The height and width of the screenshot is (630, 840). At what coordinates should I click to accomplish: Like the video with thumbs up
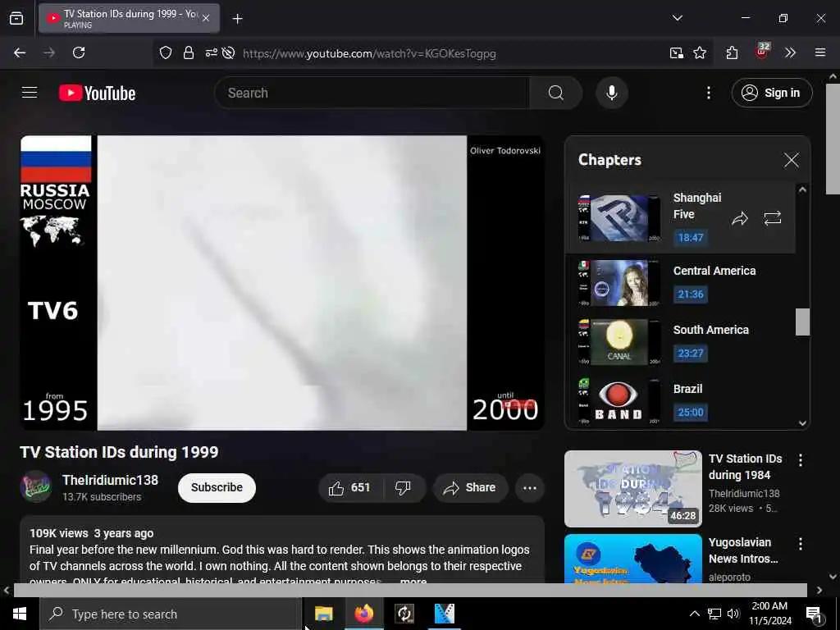[350, 487]
